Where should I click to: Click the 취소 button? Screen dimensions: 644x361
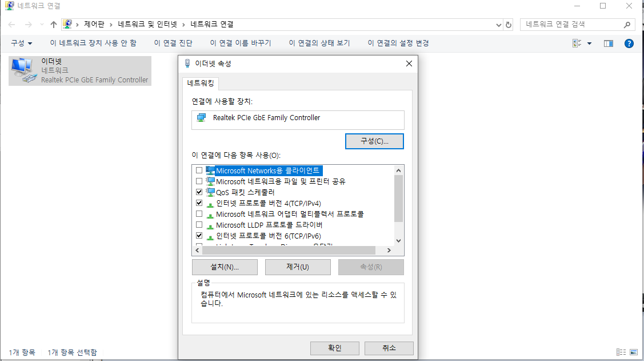389,348
